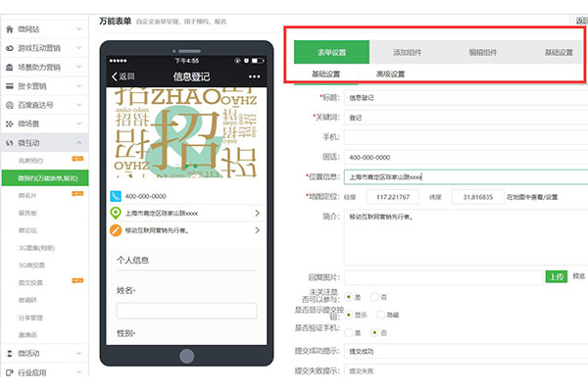Open the 微调研 sidebar item

pos(27,300)
